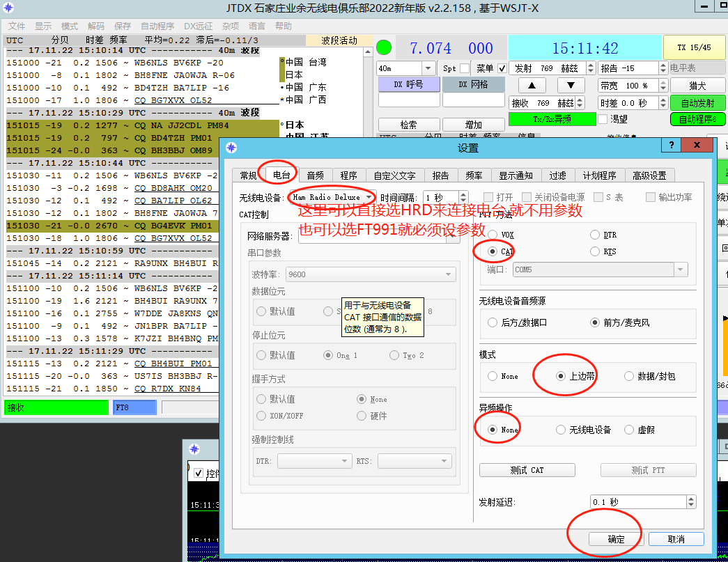The height and width of the screenshot is (562, 728).
Task: Adjust the 发射延迟 0.1 秒 stepper
Action: coord(691,501)
